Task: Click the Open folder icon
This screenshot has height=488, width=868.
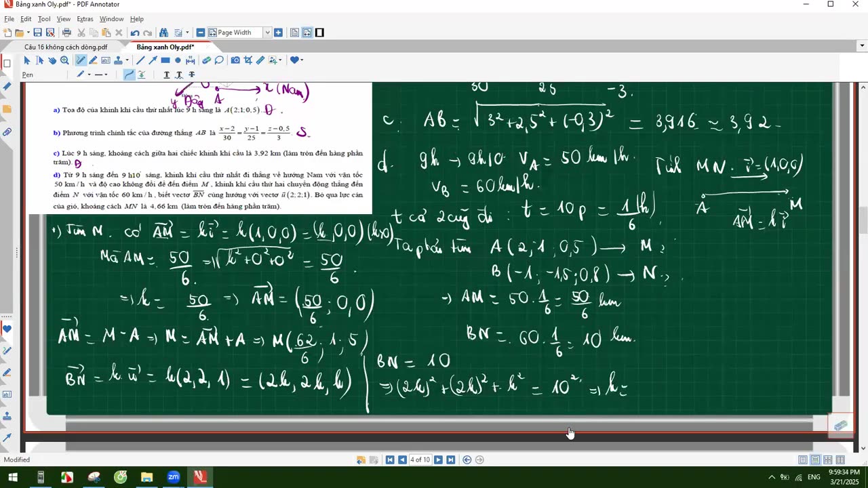Action: pyautogui.click(x=19, y=33)
